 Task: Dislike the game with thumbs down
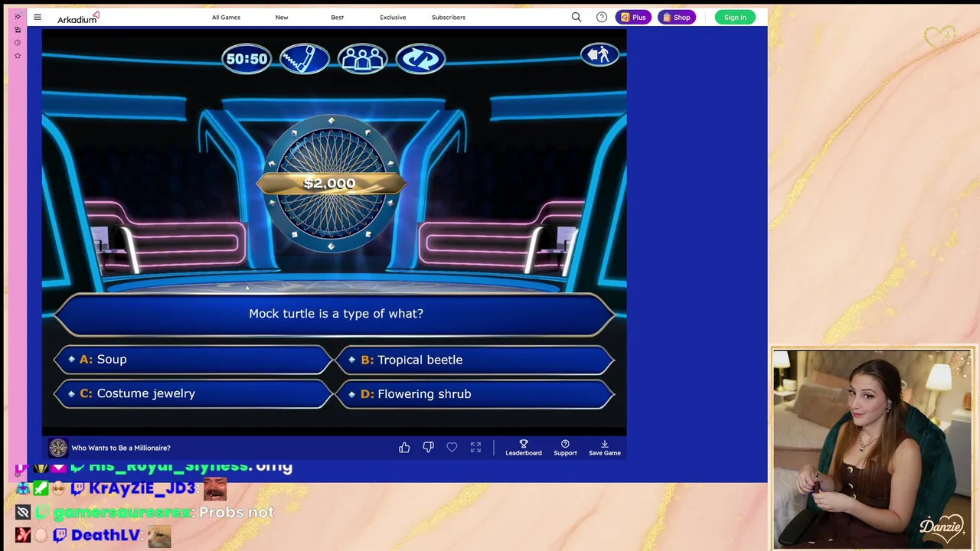point(428,448)
